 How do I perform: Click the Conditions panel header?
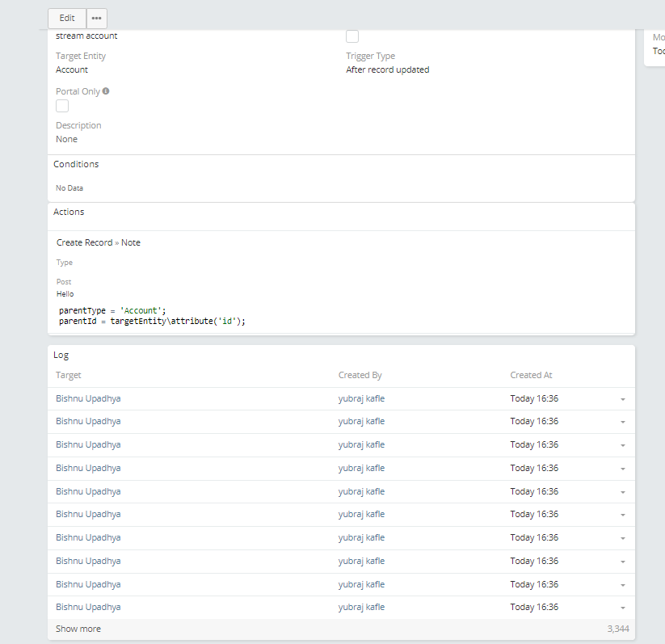(76, 164)
